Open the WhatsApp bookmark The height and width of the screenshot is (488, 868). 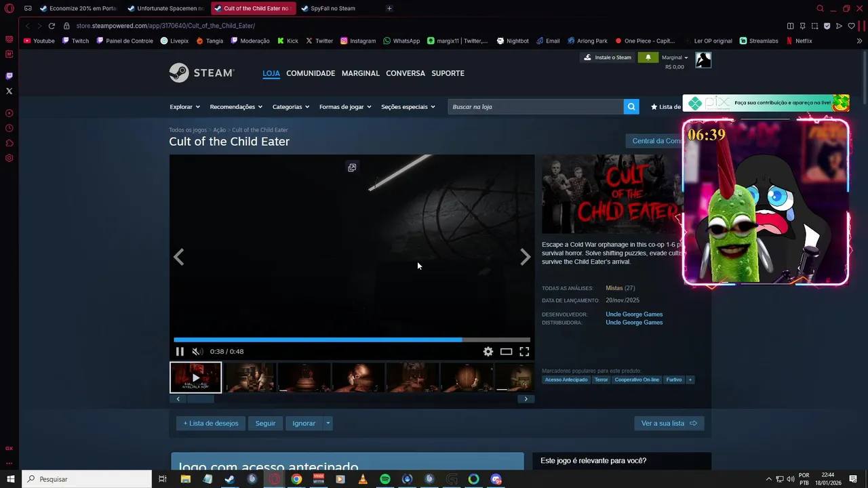click(401, 41)
